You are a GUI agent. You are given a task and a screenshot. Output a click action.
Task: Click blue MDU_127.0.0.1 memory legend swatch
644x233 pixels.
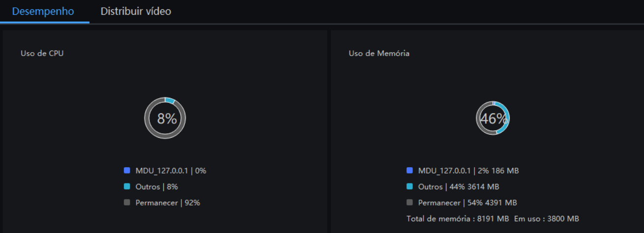(x=410, y=171)
